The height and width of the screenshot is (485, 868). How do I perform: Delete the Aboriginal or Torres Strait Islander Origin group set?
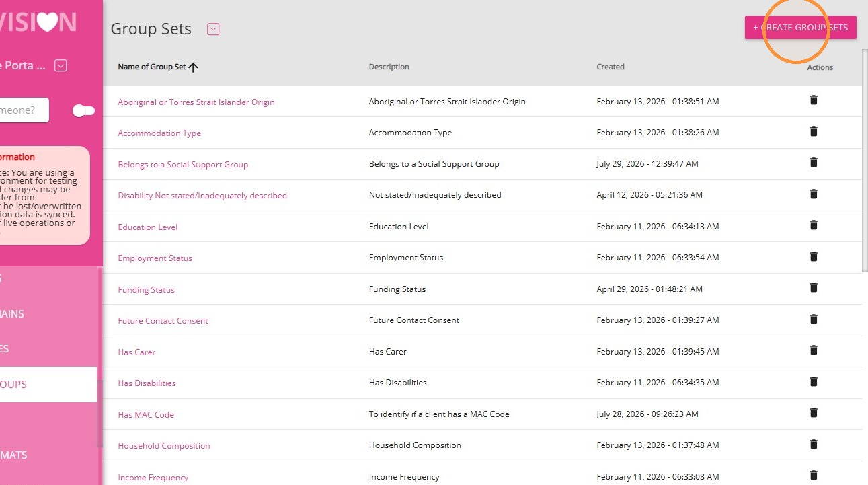point(814,100)
